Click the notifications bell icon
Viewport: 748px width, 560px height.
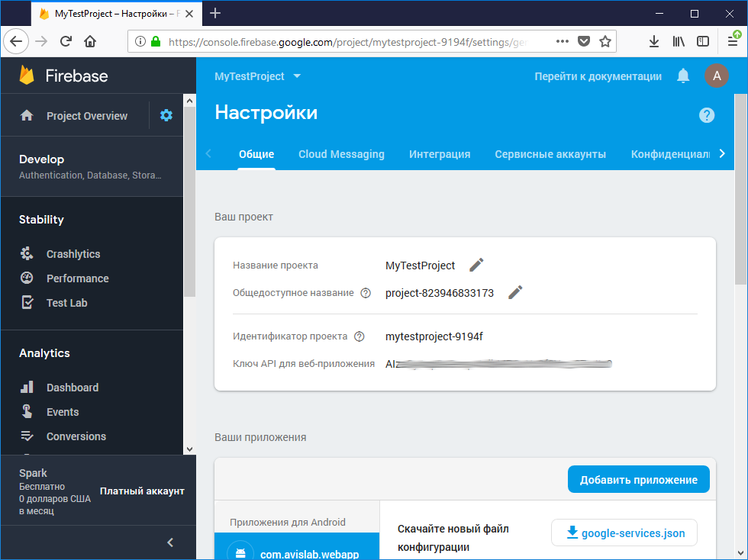683,76
